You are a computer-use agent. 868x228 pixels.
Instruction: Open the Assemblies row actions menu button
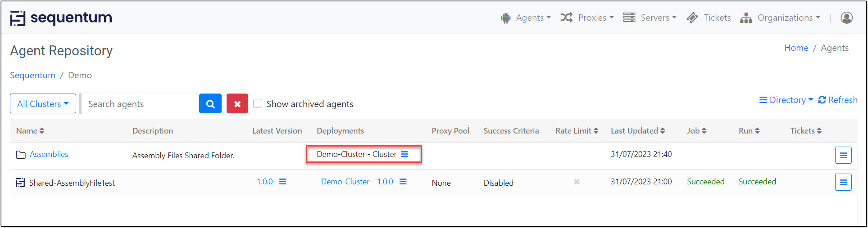843,155
